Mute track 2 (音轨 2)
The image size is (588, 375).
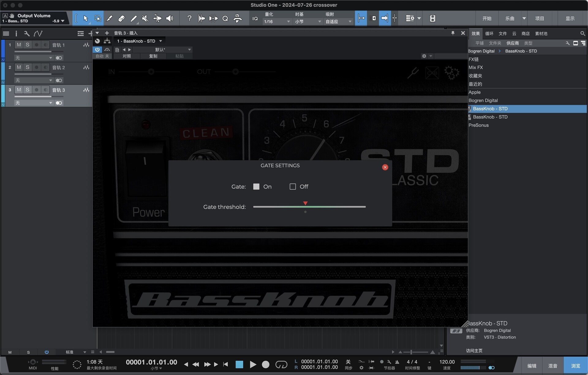click(x=19, y=67)
